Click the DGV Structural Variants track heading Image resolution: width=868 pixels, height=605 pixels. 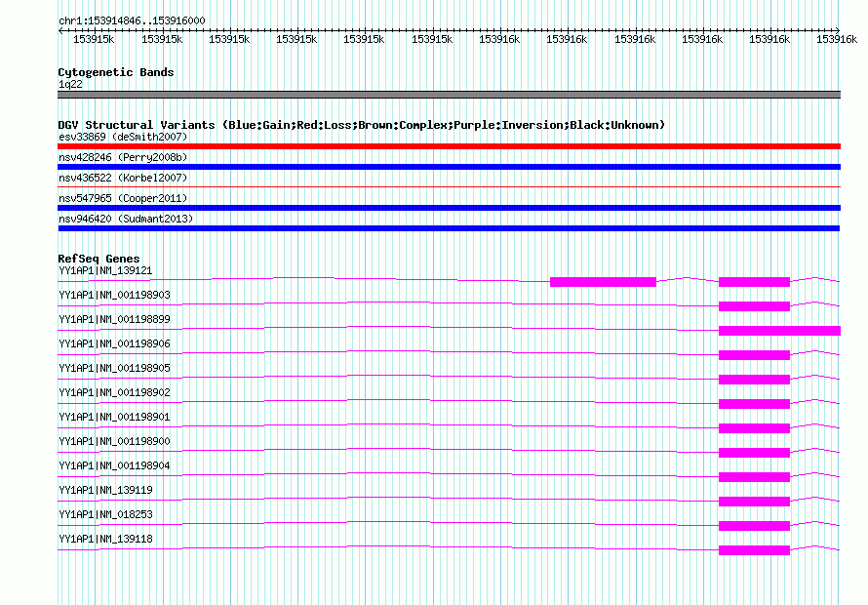(x=361, y=125)
